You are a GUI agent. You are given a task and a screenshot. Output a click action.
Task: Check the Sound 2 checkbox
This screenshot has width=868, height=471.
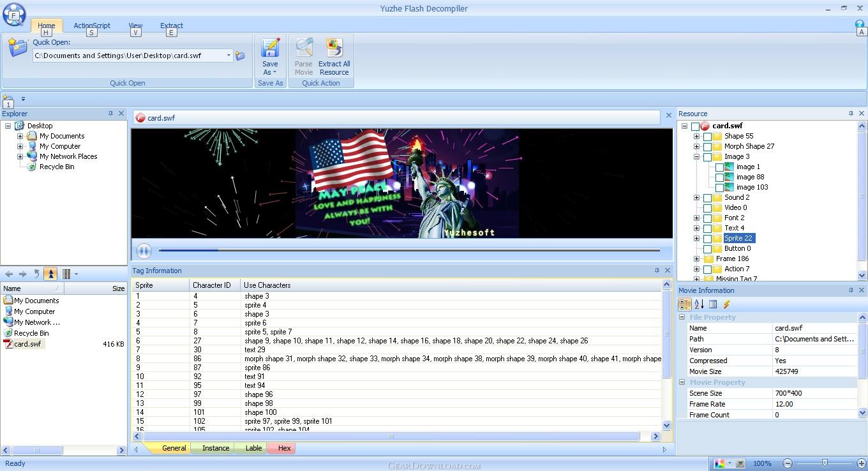pos(707,198)
